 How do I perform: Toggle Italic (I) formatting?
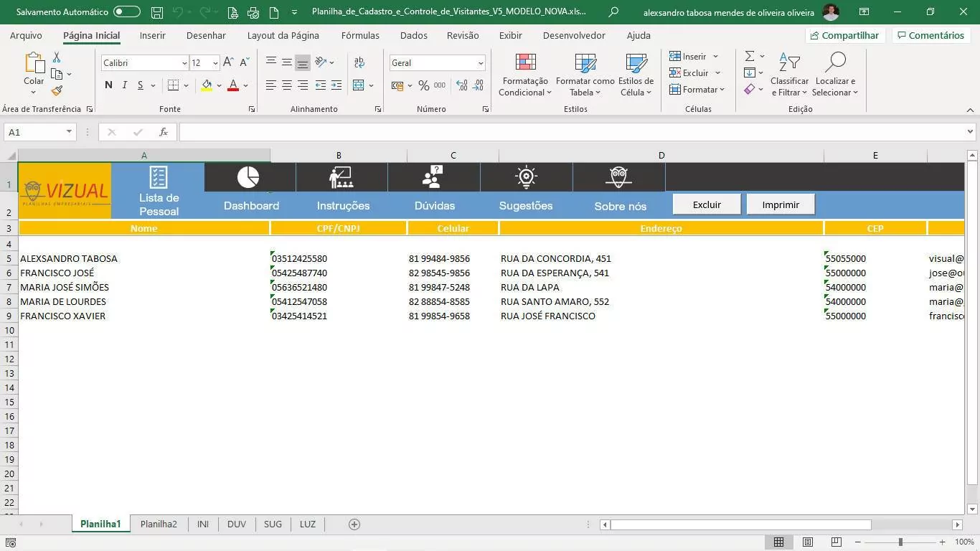coord(124,85)
